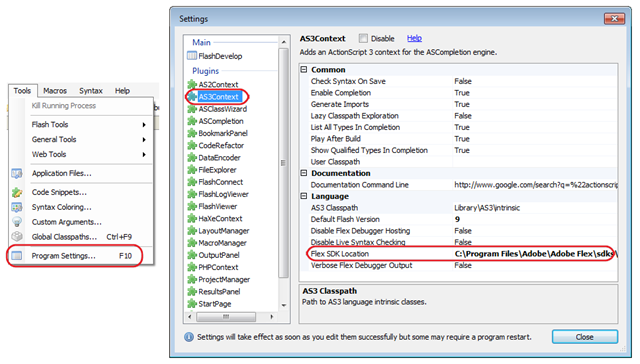Collapse the Documentation property group
Viewport: 640px width, 364px height.
(304, 173)
